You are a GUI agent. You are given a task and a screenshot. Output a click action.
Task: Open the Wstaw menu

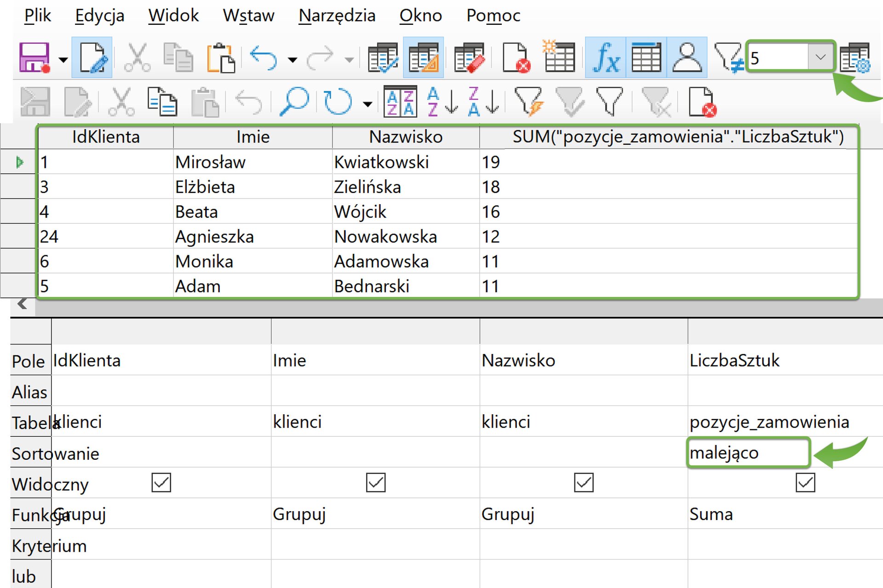tap(249, 16)
